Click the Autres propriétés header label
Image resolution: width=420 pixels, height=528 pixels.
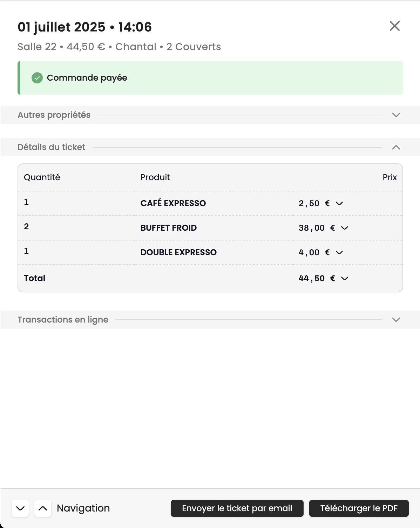(54, 115)
